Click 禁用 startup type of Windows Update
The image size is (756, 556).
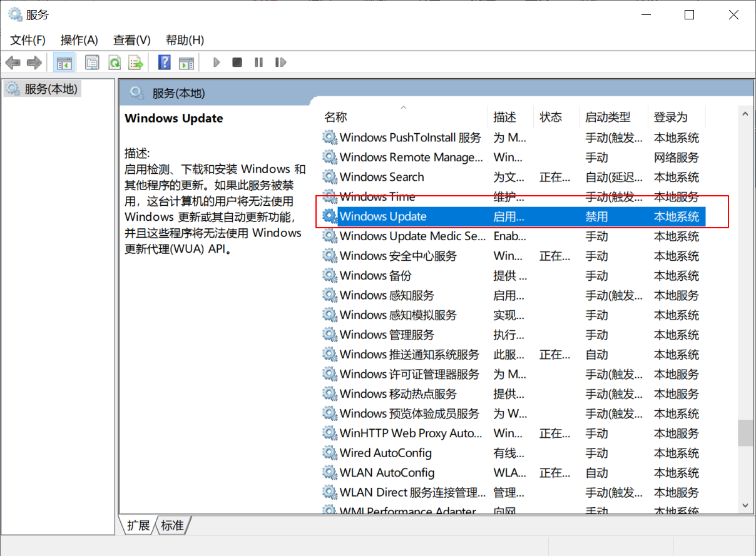pos(596,217)
